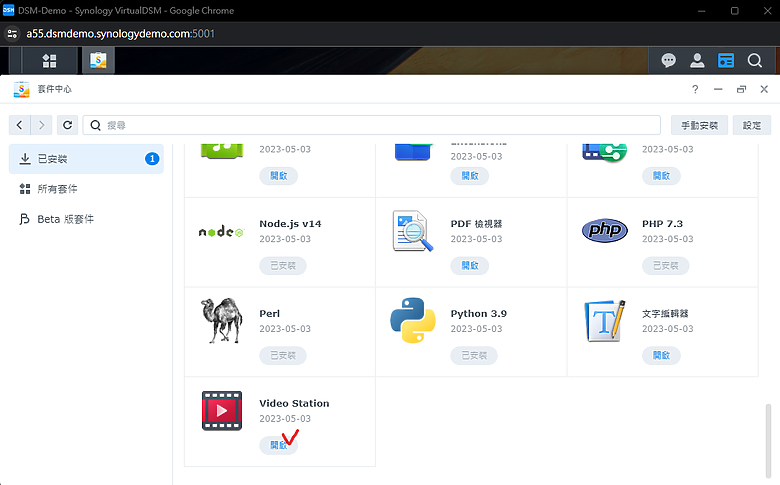The height and width of the screenshot is (485, 780).
Task: Click 開啟 on the blue box package
Action: (470, 176)
